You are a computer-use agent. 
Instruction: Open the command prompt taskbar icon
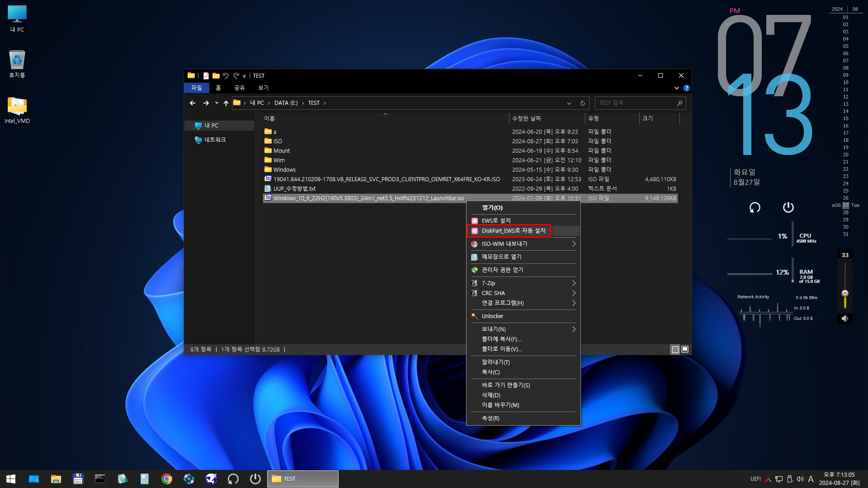100,479
